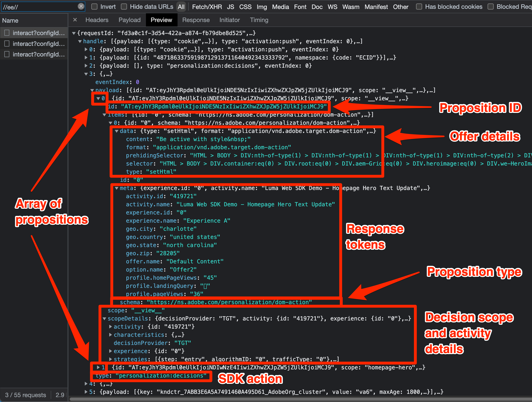Expand payload item 1 homepage-hero proposition
The width and height of the screenshot is (532, 402).
98,367
